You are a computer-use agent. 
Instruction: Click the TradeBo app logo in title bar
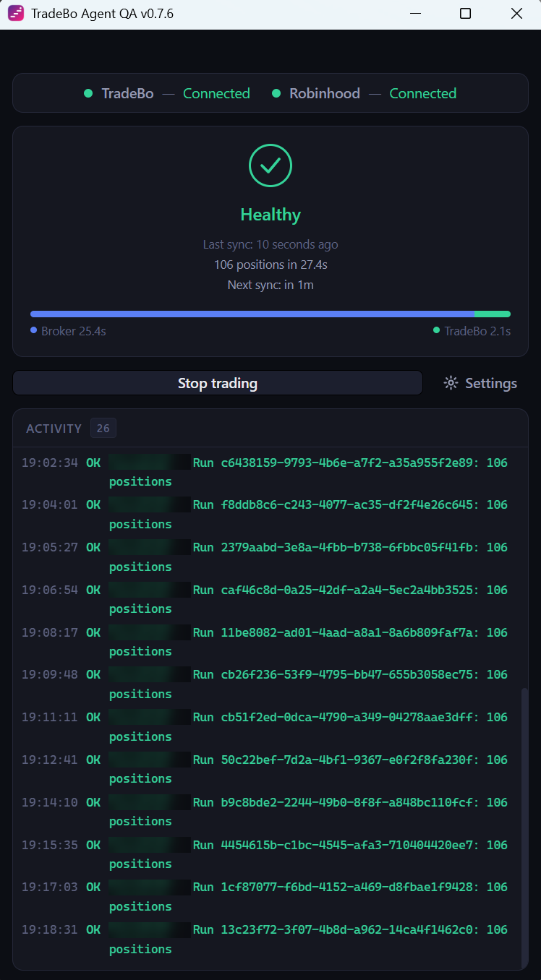(16, 14)
